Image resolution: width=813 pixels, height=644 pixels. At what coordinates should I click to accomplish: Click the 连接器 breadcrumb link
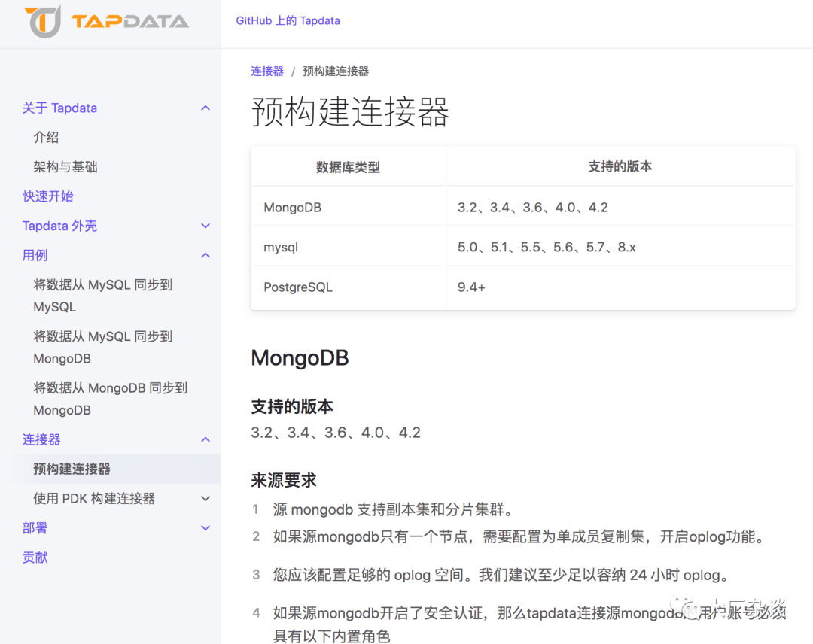(x=267, y=71)
